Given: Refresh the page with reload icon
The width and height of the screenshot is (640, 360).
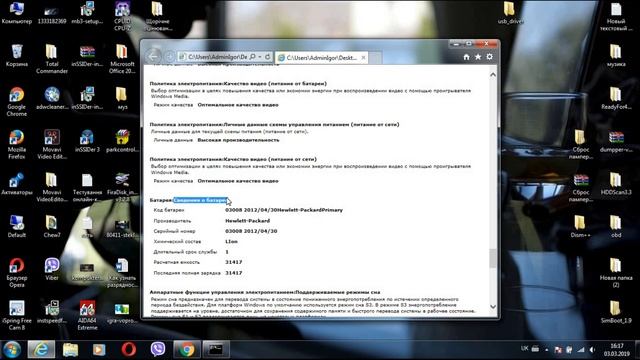Looking at the screenshot, I should [267, 57].
